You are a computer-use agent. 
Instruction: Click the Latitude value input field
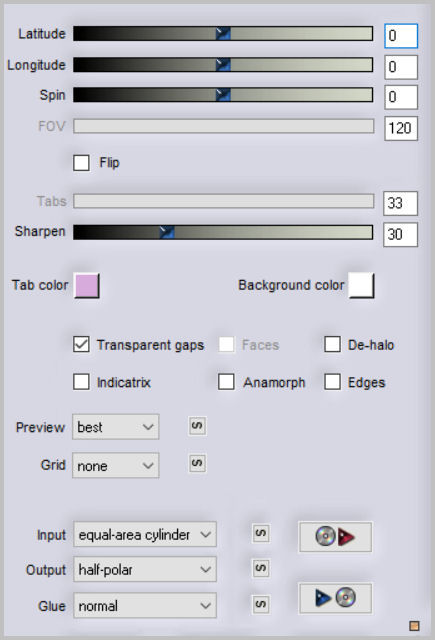pos(401,36)
